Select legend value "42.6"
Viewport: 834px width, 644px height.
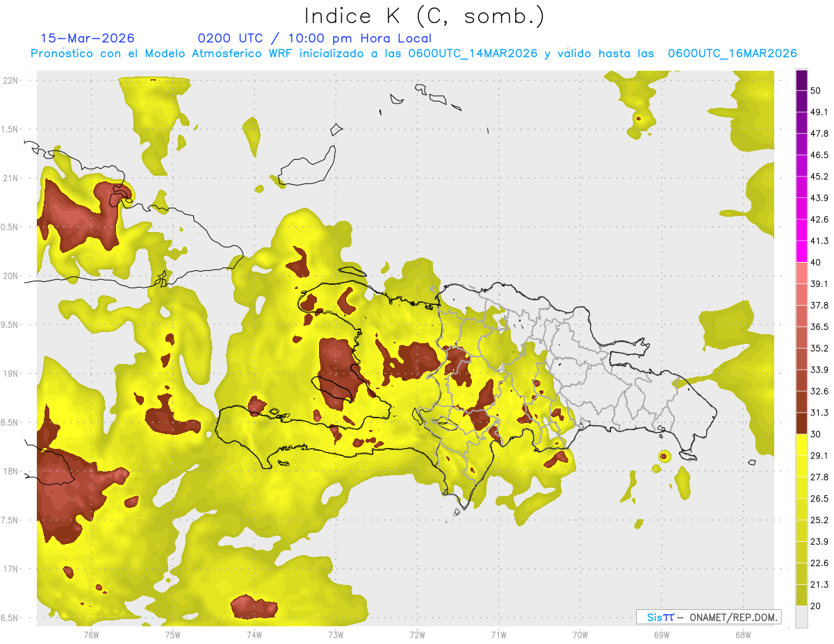(819, 220)
